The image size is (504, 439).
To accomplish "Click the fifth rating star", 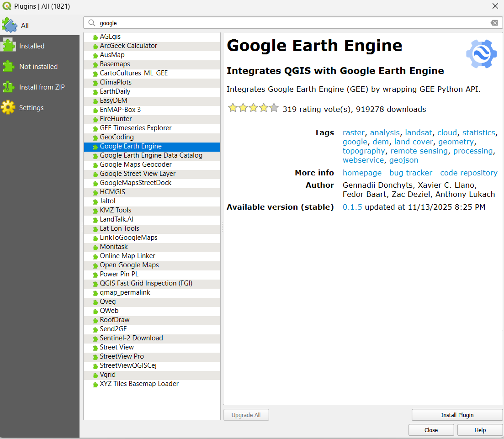I will tap(274, 108).
